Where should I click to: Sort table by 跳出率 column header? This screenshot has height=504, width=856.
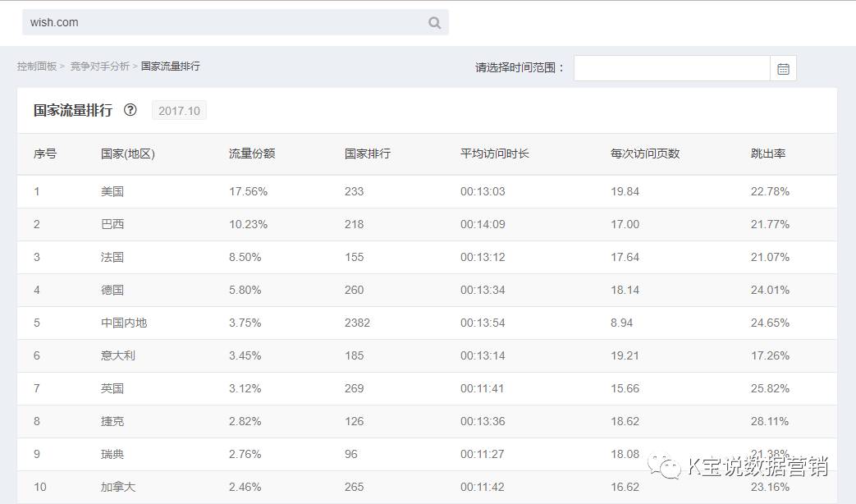point(770,153)
